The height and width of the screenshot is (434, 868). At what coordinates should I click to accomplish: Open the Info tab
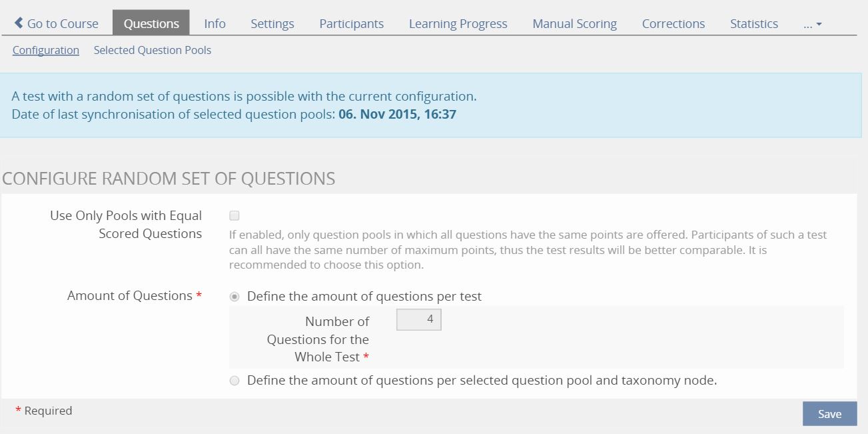click(x=215, y=23)
